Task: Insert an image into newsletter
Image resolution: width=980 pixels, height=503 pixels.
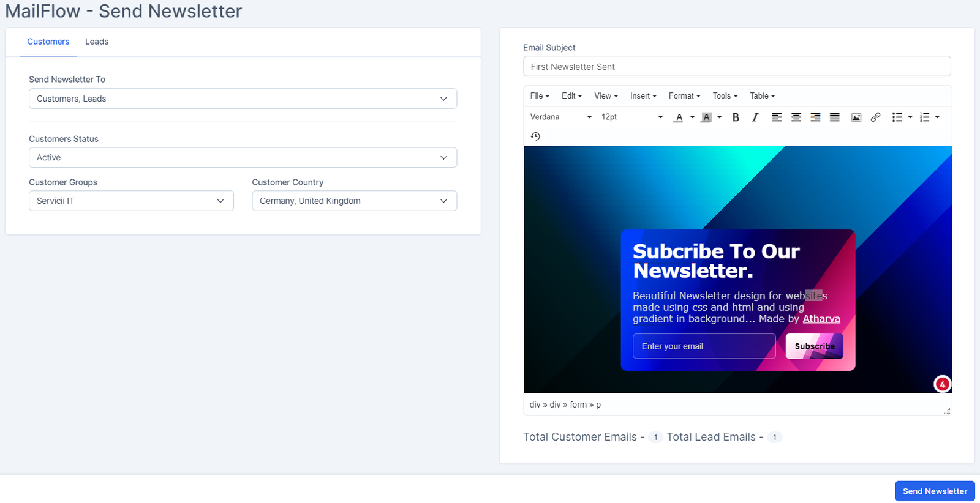Action: 856,117
